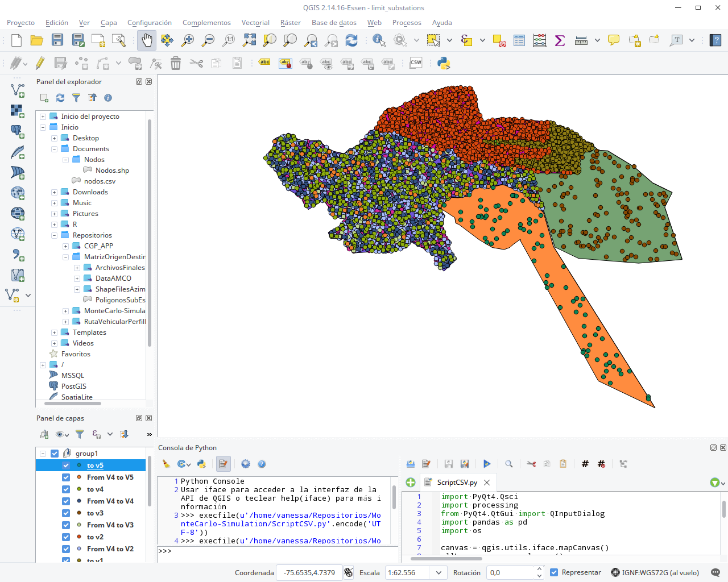Select the Pan Map hand tool
728x582 pixels.
[x=147, y=40]
